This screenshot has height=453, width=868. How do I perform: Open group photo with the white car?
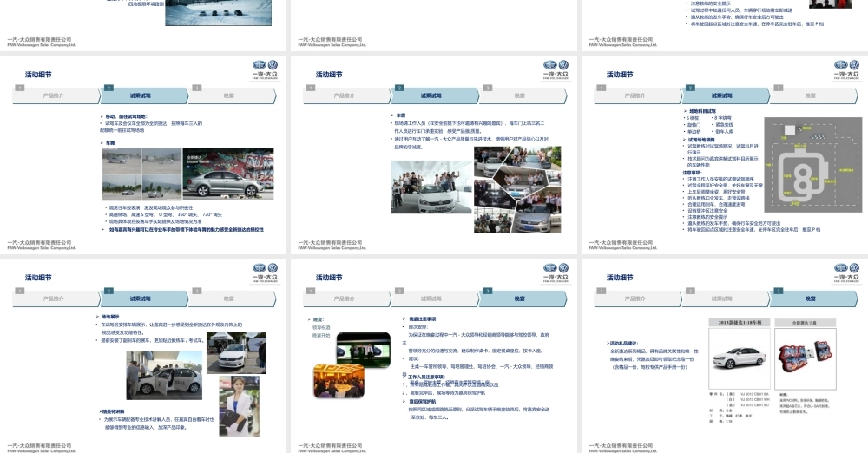click(x=431, y=187)
